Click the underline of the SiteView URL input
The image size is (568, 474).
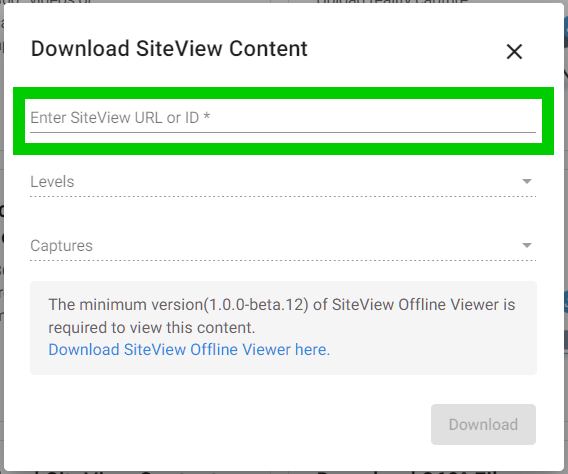[283, 133]
